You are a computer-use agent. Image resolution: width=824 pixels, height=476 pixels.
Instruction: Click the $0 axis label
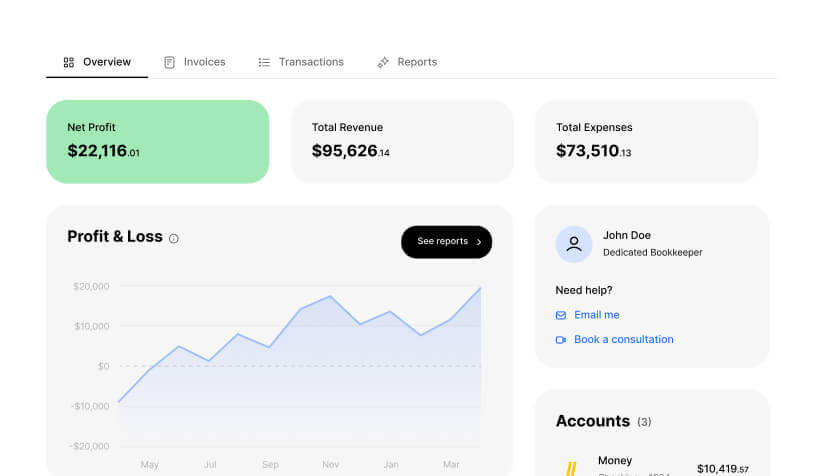(x=104, y=366)
